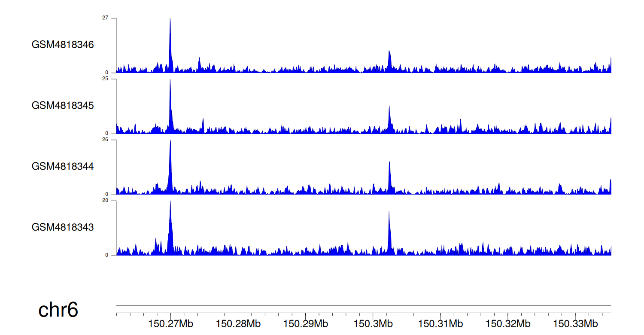Select the 150.29Mb axis label
The width and height of the screenshot is (644, 335).
pos(306,323)
